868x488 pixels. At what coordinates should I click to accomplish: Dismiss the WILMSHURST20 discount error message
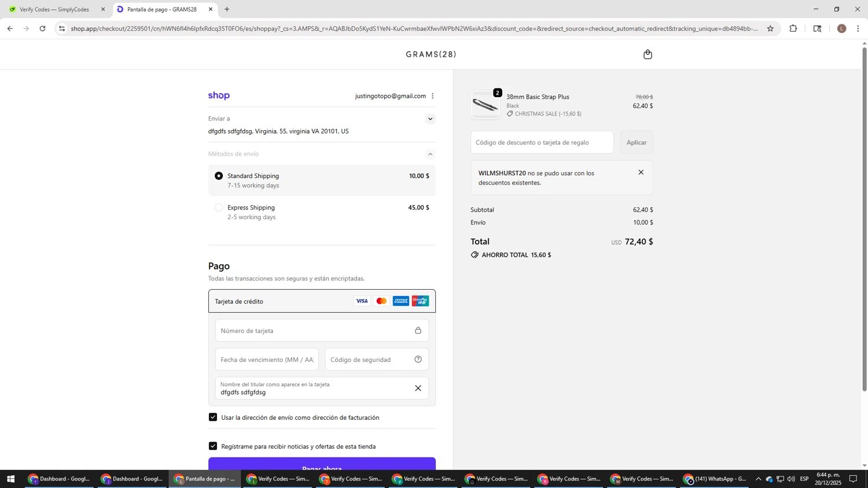pos(641,172)
